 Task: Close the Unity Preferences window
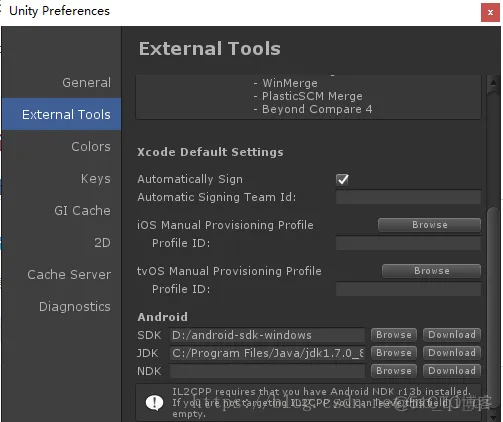[490, 13]
